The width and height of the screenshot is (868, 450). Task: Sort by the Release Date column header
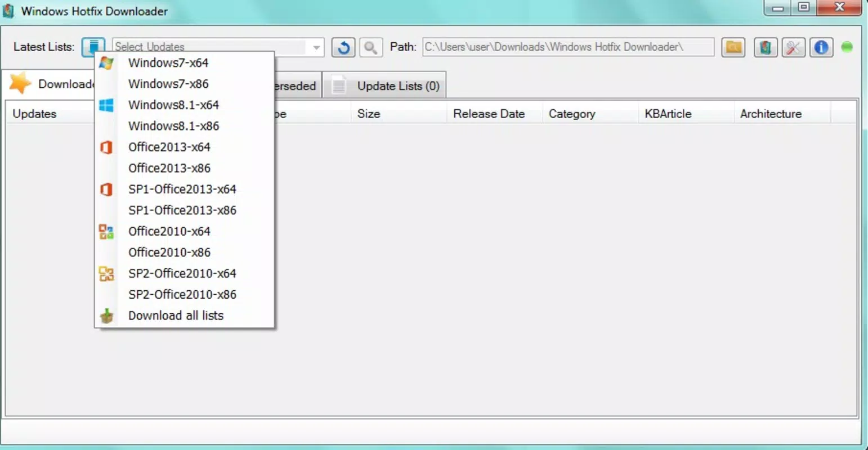494,114
